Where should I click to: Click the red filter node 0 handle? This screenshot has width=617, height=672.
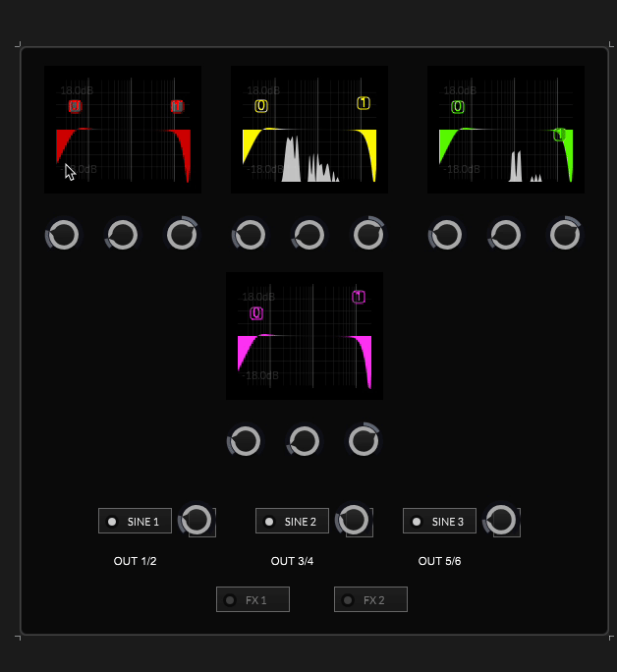(x=75, y=106)
